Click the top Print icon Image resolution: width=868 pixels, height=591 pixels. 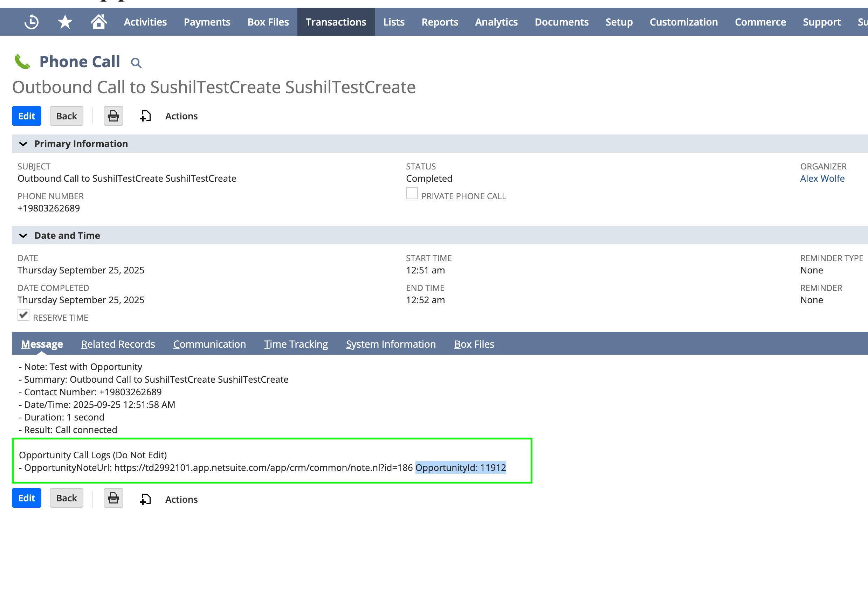[x=113, y=116]
